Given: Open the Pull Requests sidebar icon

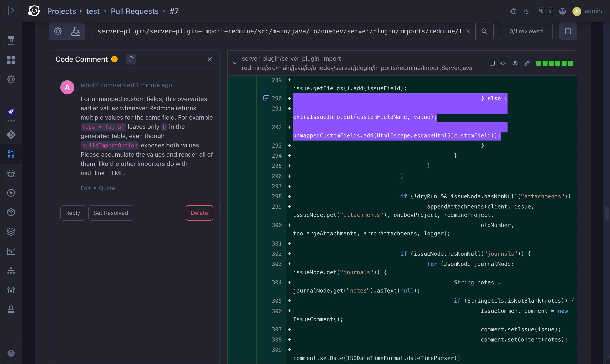Looking at the screenshot, I should pyautogui.click(x=11, y=154).
